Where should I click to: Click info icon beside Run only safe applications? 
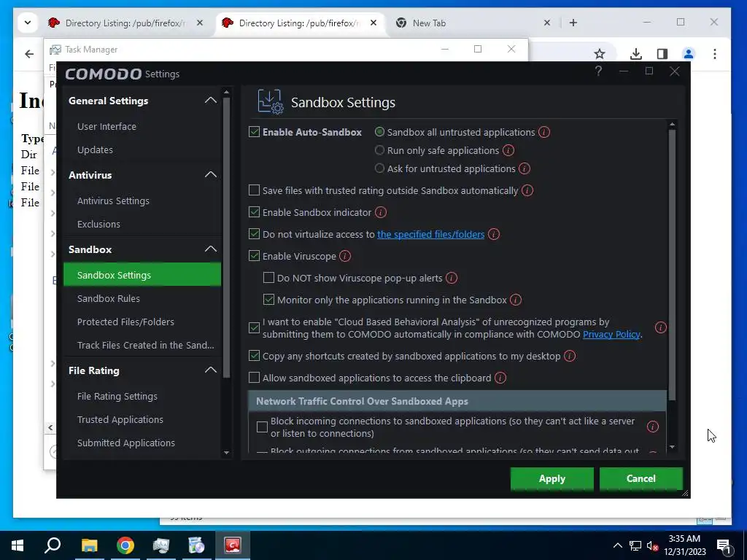(508, 150)
